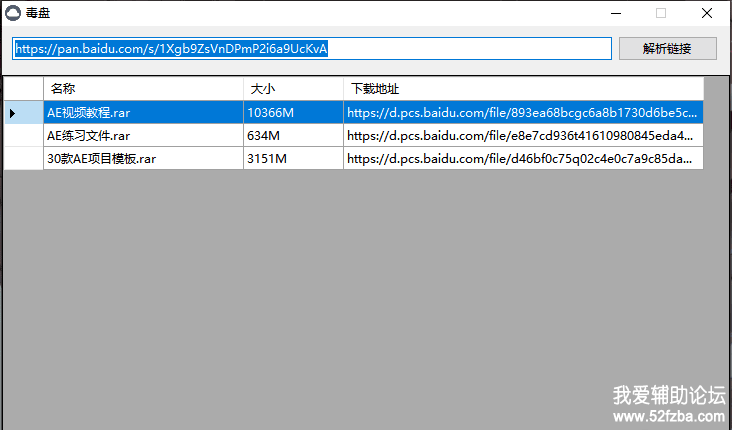
Task: Select the AE视频教程.rar name cell
Action: tap(143, 113)
